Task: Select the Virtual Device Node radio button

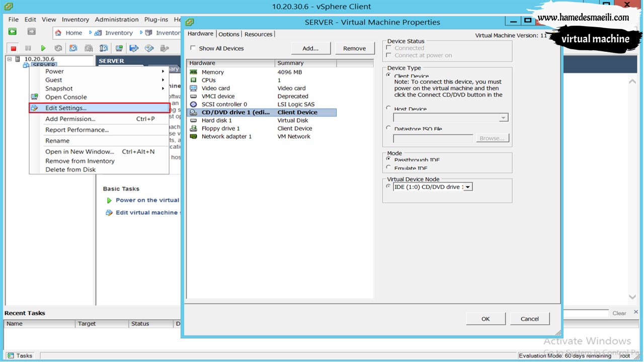Action: (x=388, y=186)
